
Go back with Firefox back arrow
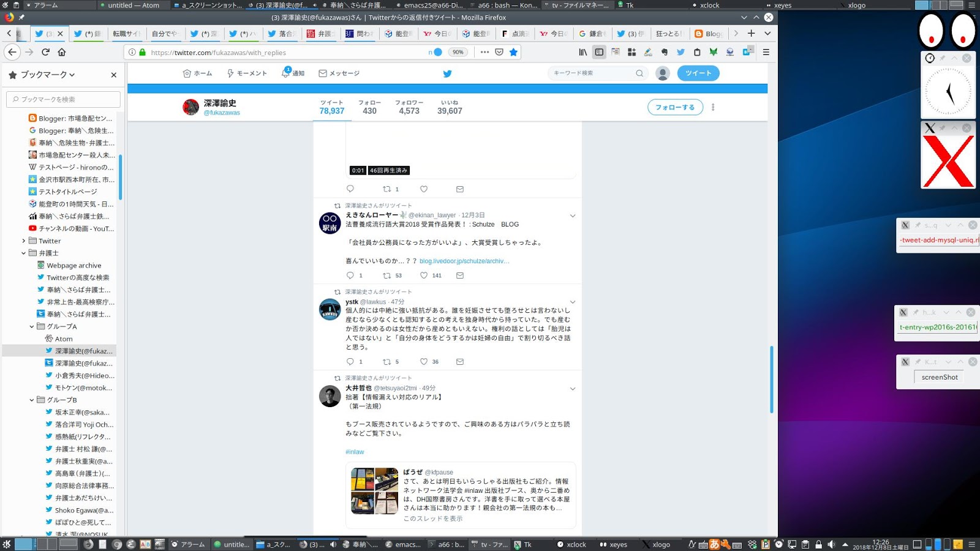click(12, 52)
